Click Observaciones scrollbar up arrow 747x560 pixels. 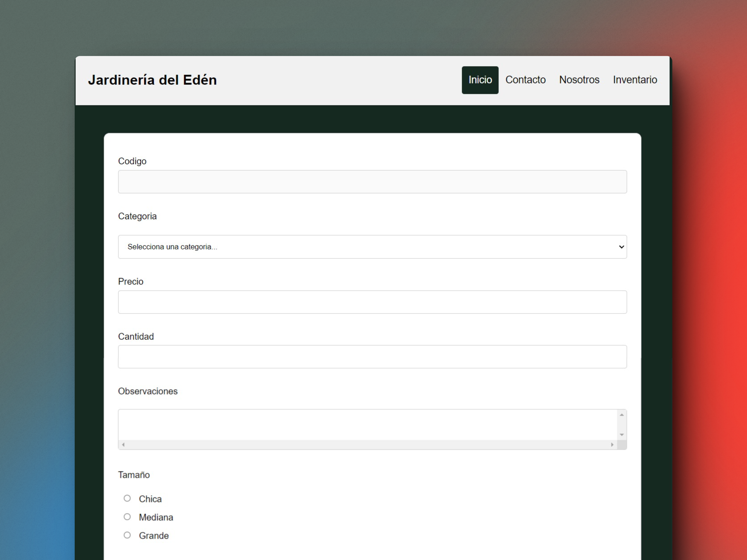click(x=622, y=415)
